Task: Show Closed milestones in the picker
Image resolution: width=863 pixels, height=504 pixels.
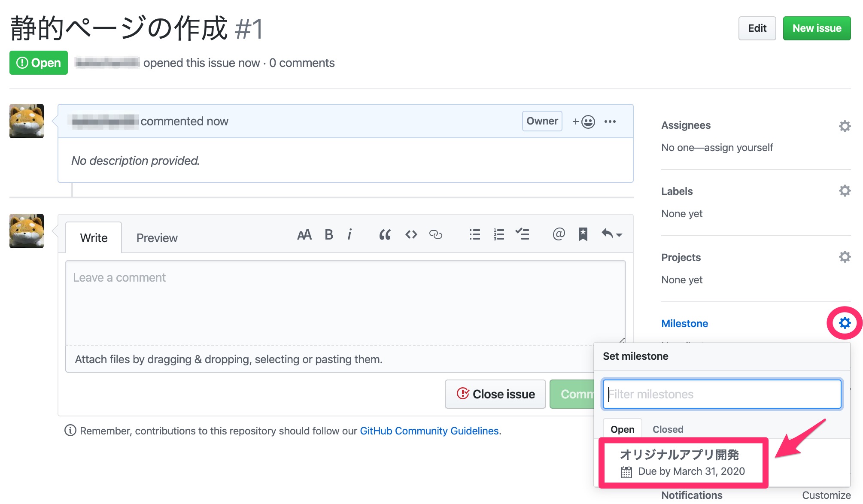Action: click(x=667, y=429)
